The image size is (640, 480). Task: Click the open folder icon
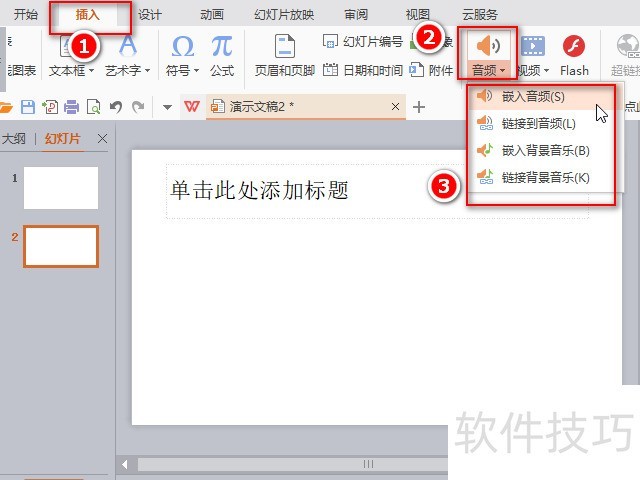(6, 107)
